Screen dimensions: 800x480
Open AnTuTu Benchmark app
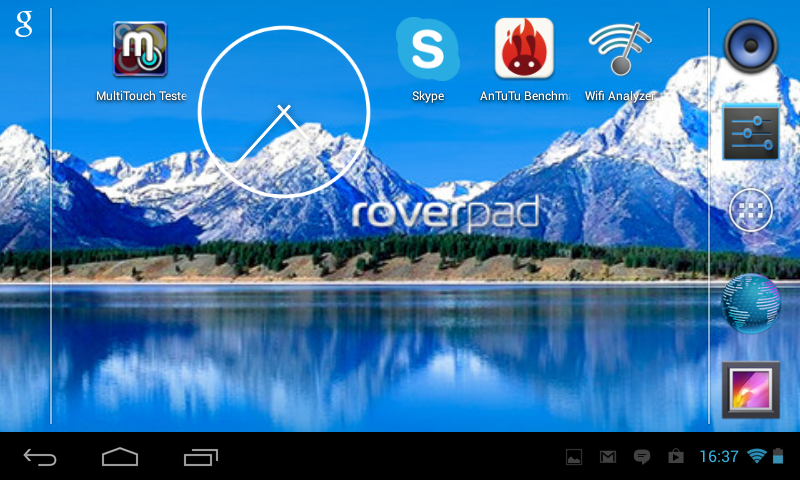(524, 48)
